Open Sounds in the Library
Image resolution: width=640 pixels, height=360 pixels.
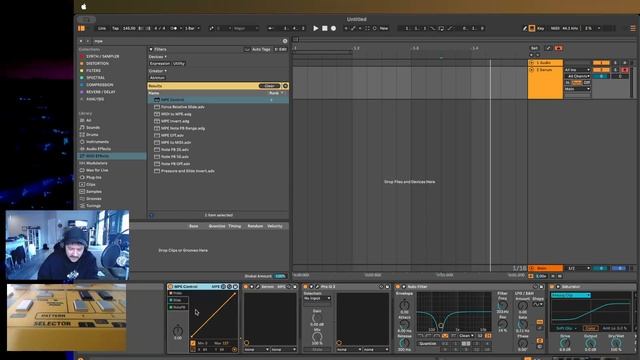click(x=93, y=127)
